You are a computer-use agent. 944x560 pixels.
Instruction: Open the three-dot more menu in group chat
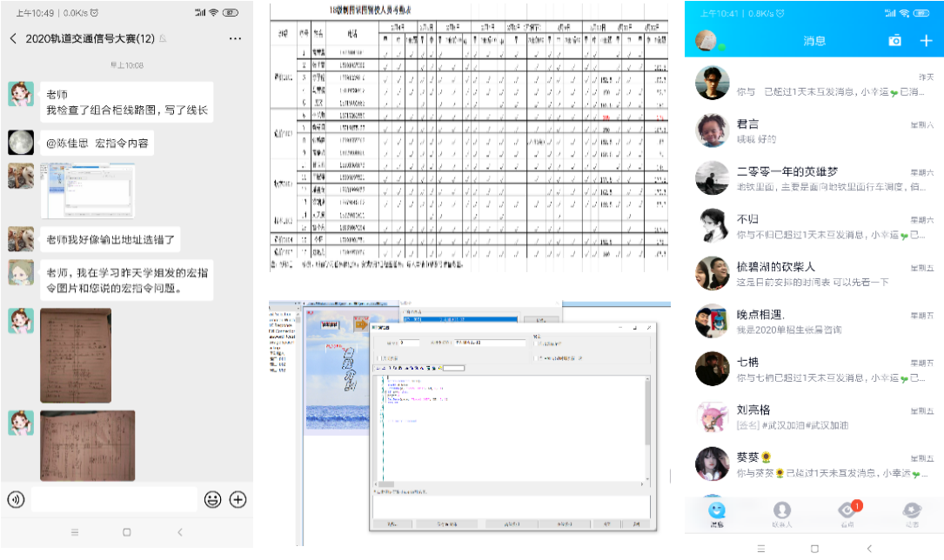236,39
